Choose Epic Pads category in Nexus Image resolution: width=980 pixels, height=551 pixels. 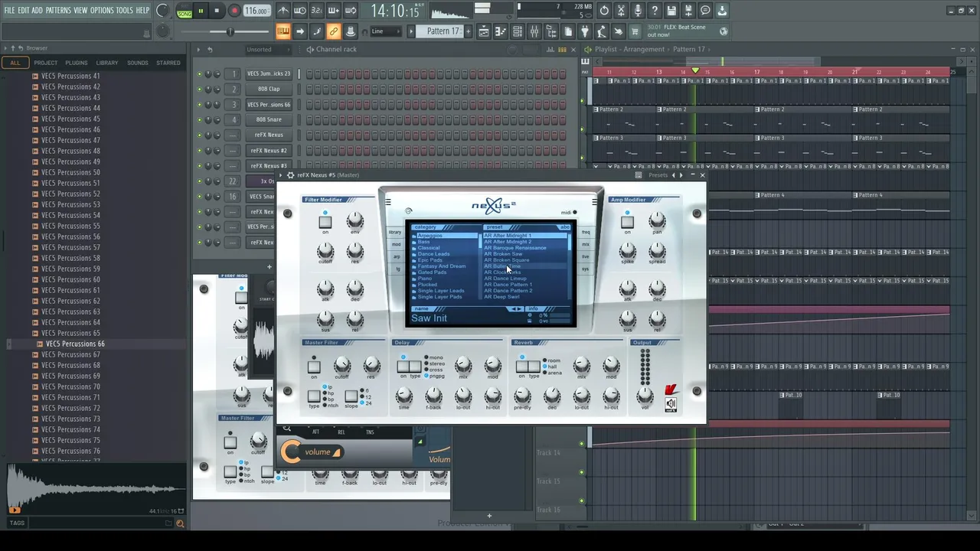coord(430,260)
